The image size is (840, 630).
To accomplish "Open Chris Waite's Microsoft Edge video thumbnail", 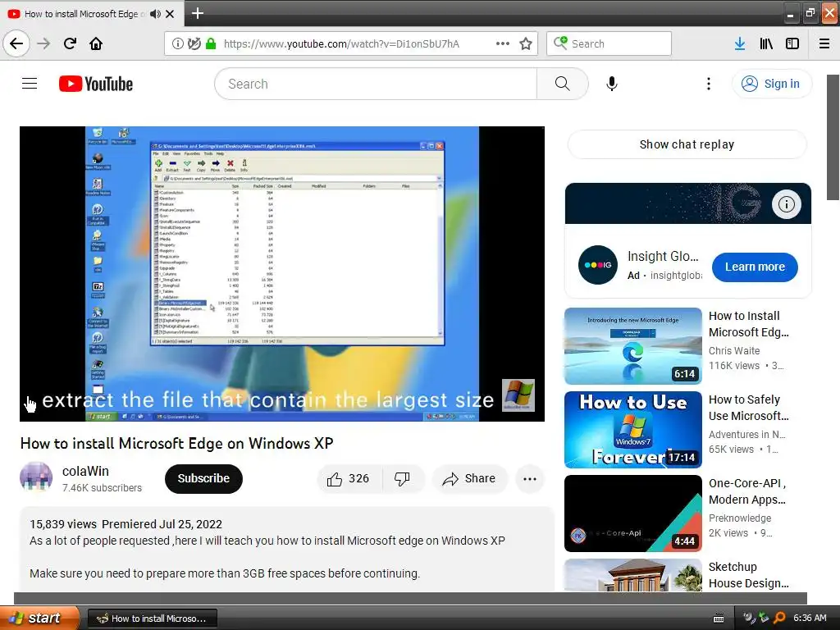I will (633, 346).
